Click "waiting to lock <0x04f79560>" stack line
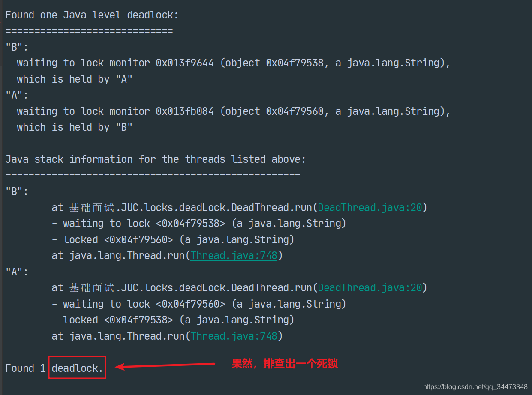 coord(199,304)
